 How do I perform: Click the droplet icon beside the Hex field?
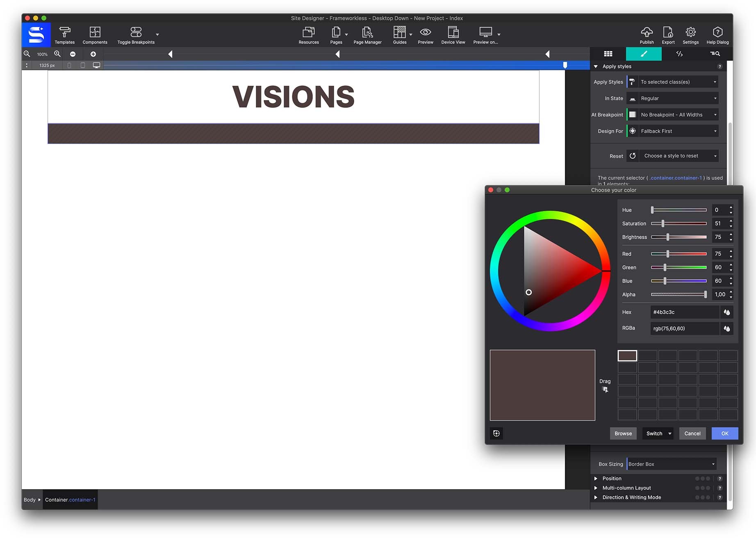[727, 312]
